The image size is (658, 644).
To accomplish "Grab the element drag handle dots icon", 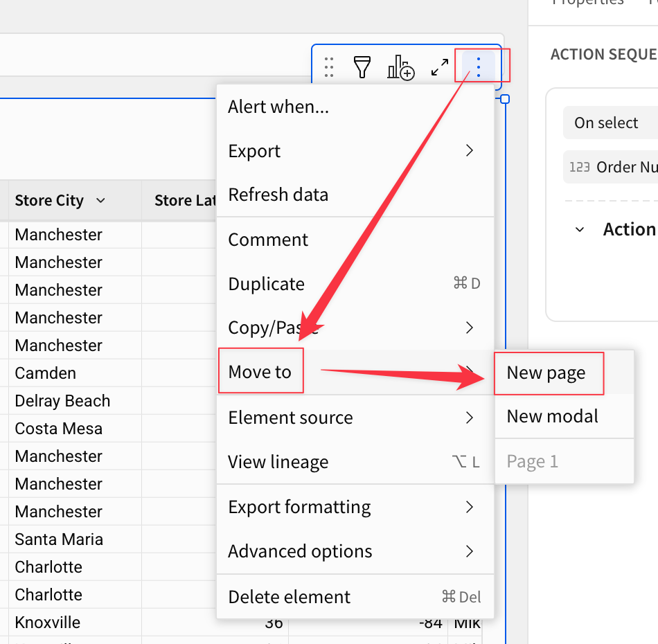I will (x=329, y=67).
